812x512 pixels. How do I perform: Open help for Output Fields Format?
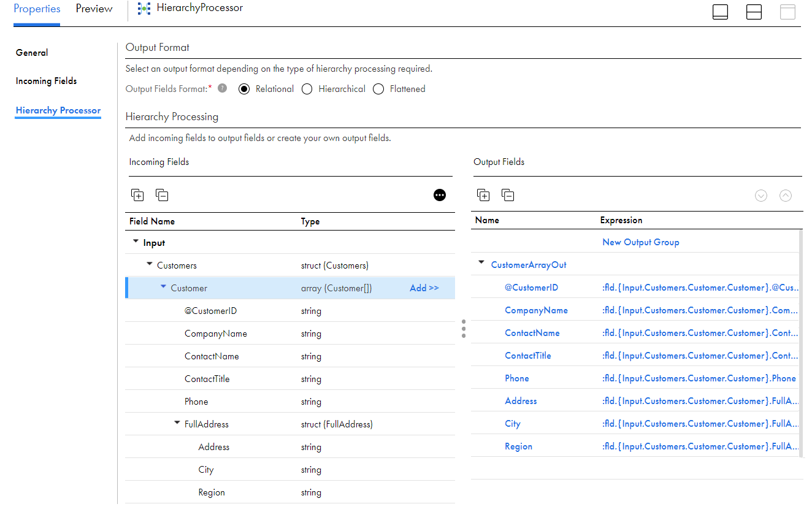(x=223, y=88)
